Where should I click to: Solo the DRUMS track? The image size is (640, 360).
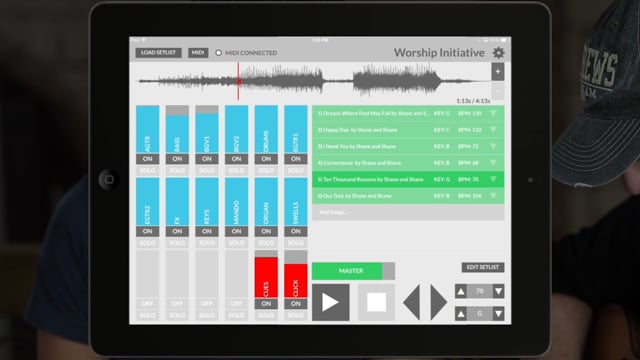(266, 170)
